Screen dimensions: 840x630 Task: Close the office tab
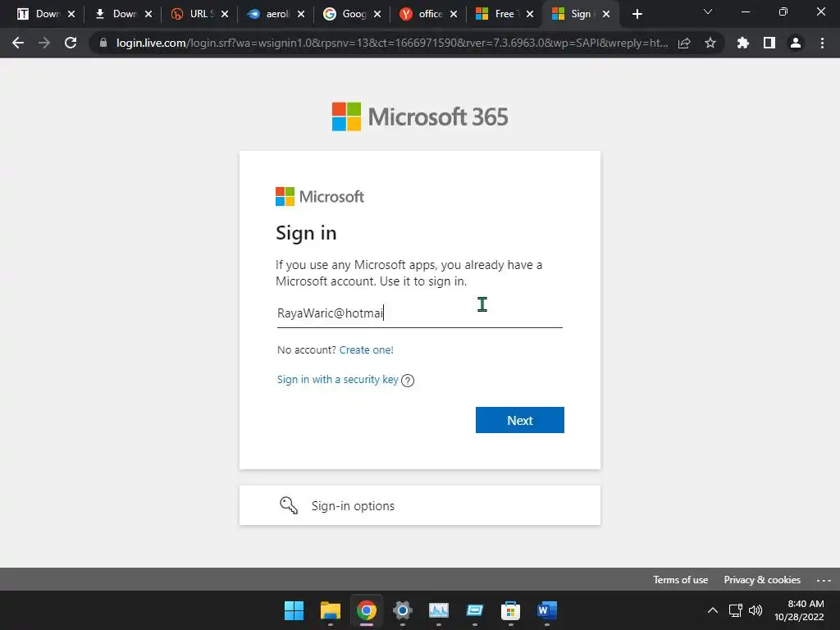(454, 14)
